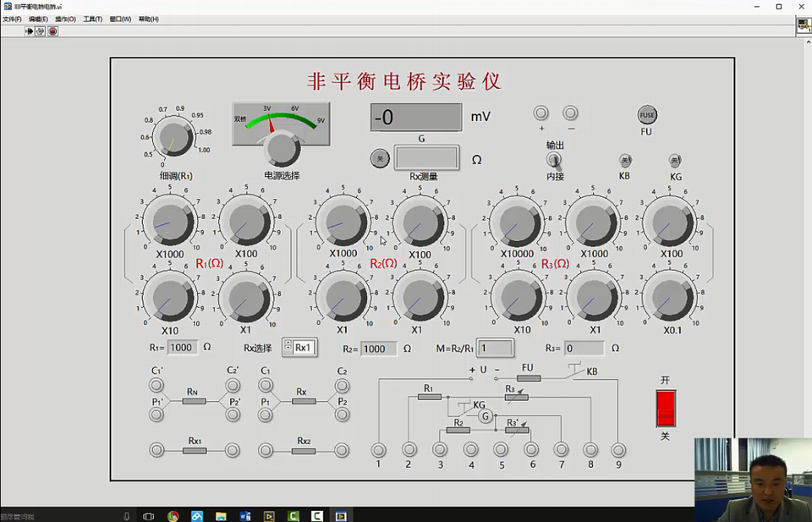Click binding post P1 on the Rx circuit

point(266,415)
